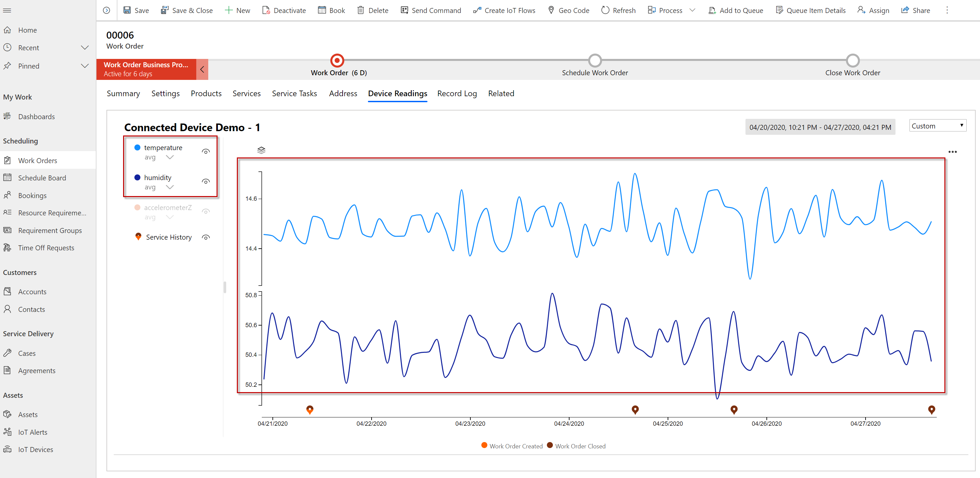Click the Process button in toolbar

673,11
